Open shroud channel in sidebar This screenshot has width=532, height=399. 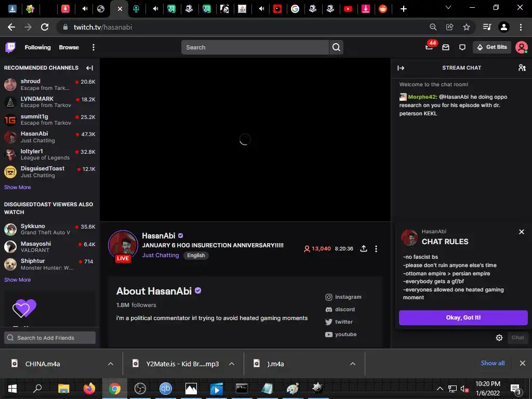[x=49, y=85]
